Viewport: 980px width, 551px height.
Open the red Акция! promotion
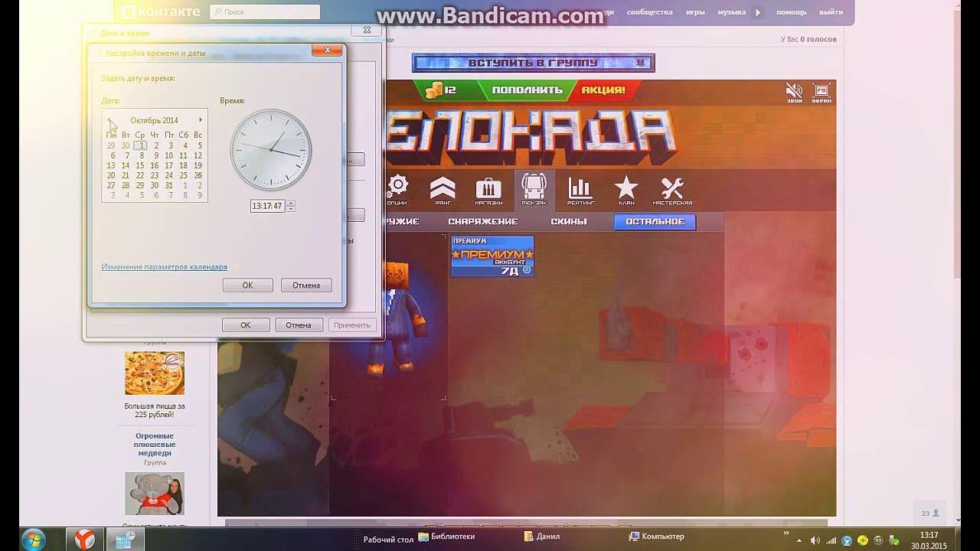click(x=603, y=90)
